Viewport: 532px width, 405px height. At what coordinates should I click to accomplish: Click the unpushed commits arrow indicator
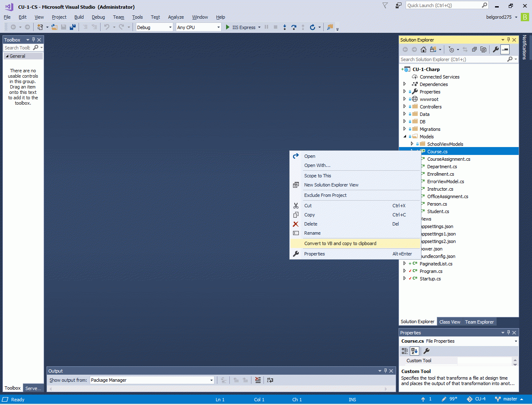tap(426, 399)
